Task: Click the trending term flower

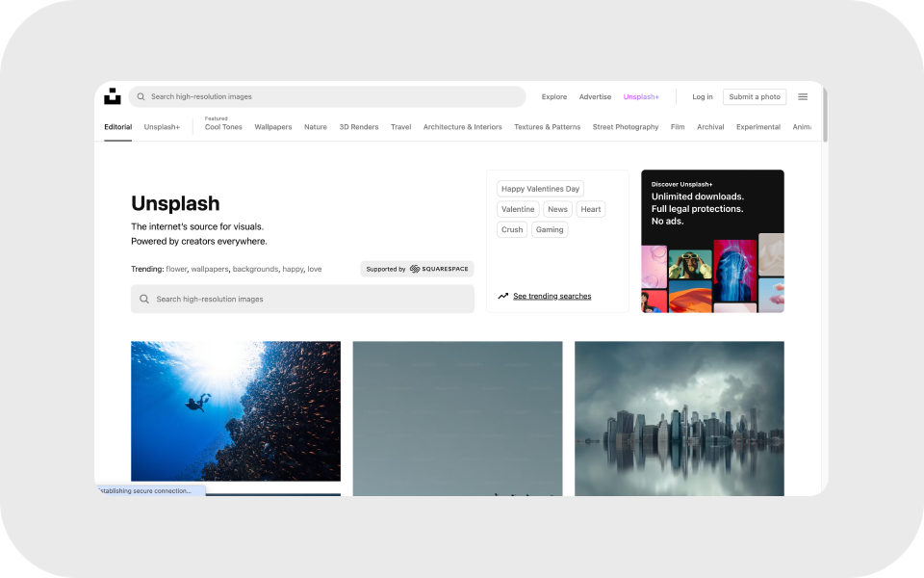Action: click(x=176, y=269)
